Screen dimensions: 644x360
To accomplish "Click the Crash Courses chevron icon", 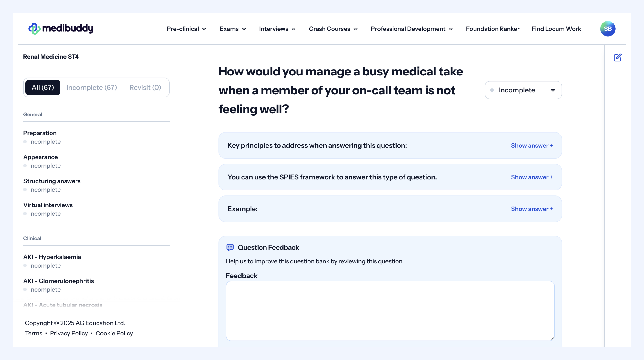I will click(x=356, y=29).
